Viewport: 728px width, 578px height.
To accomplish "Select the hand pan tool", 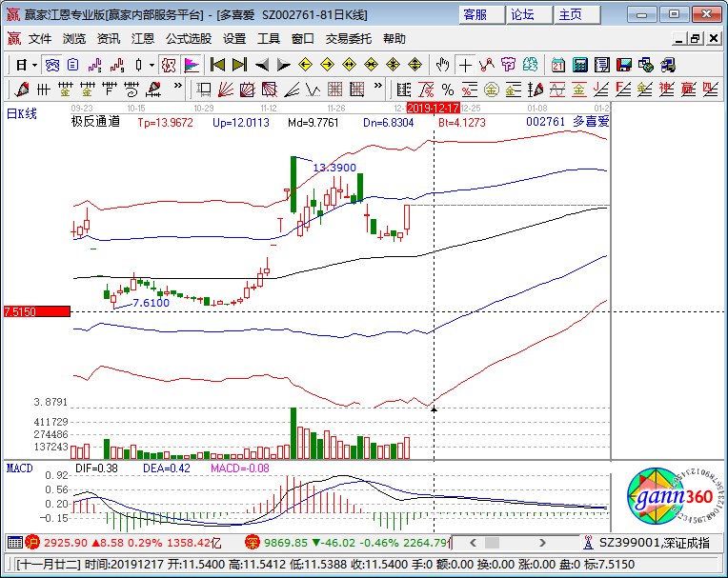I will pos(442,65).
